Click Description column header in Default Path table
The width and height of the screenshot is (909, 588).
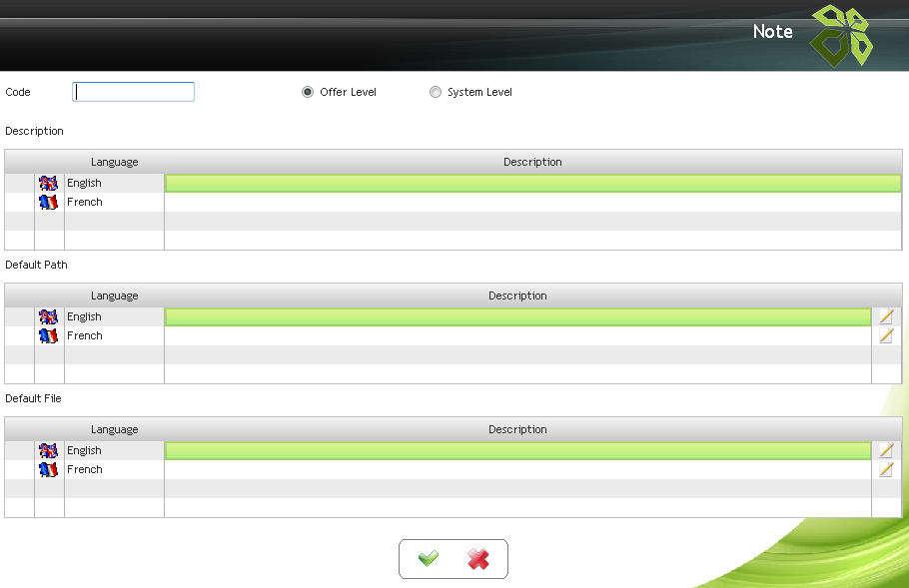tap(517, 295)
